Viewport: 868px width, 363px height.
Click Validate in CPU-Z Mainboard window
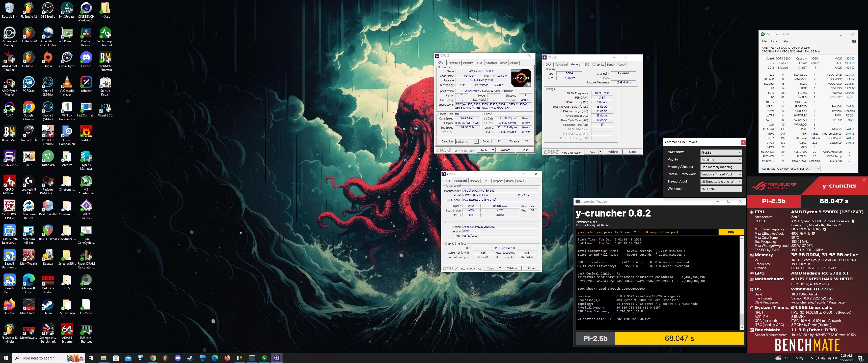coord(512,268)
